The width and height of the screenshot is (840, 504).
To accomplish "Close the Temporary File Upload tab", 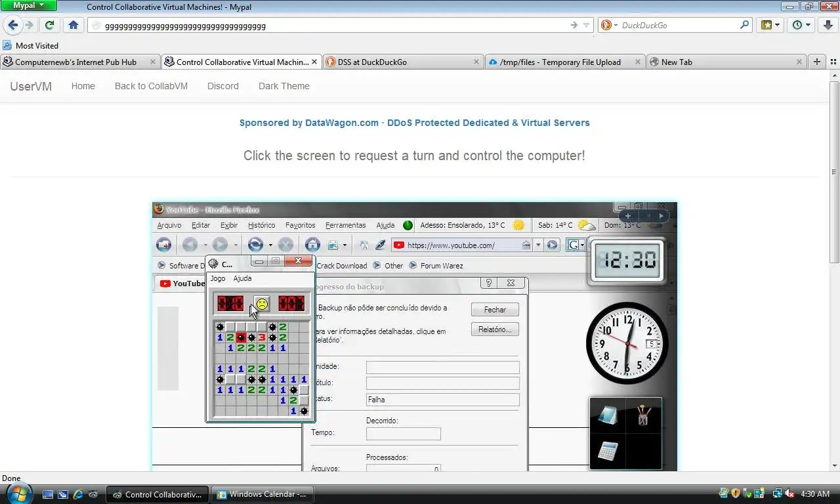I will coord(637,62).
